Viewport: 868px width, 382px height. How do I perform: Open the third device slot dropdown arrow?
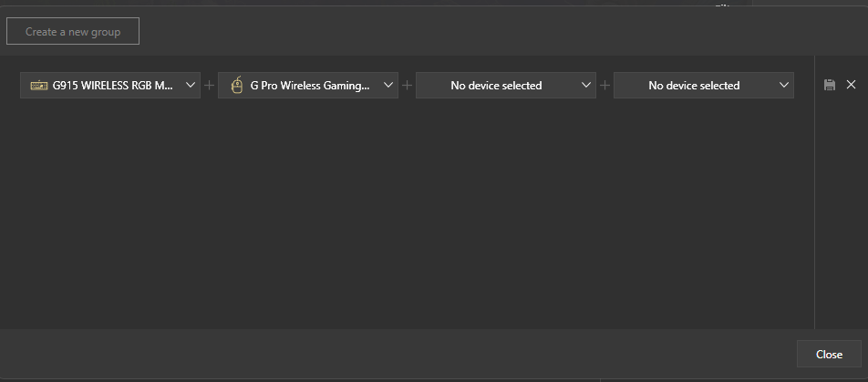point(586,86)
